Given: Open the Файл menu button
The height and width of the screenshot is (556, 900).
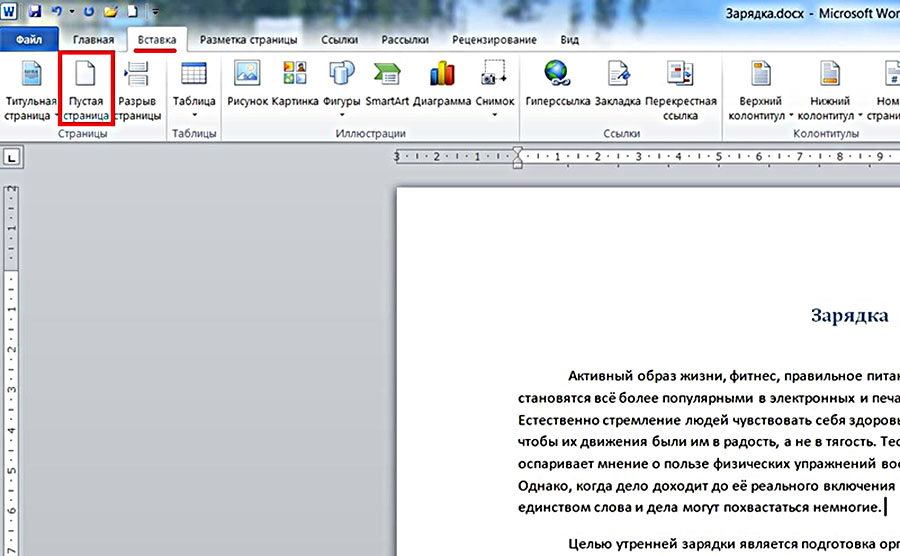Looking at the screenshot, I should 28,40.
